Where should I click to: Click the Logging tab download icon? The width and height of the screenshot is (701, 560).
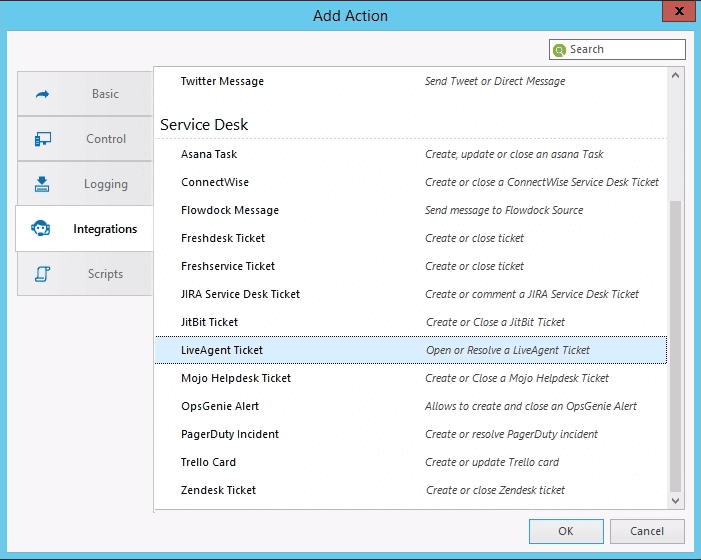point(43,184)
